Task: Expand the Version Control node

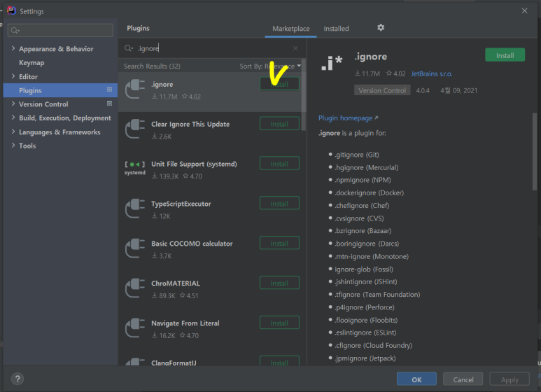Action: [x=13, y=104]
